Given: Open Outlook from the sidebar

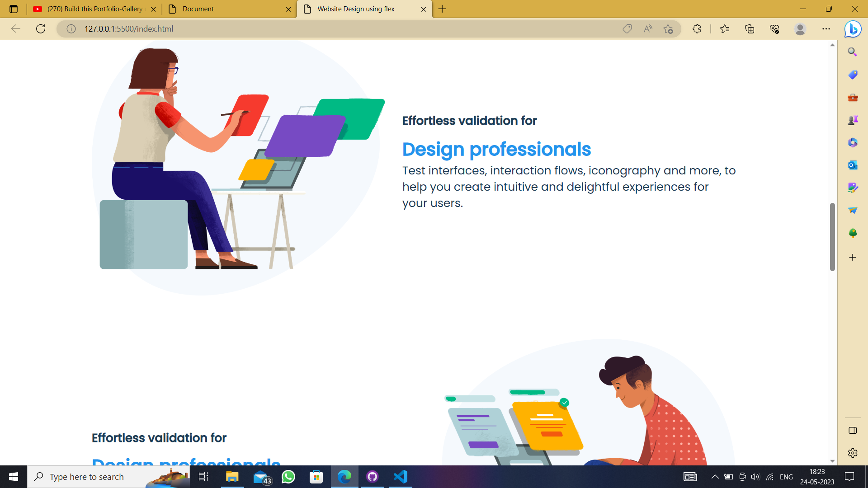Looking at the screenshot, I should pos(853,165).
